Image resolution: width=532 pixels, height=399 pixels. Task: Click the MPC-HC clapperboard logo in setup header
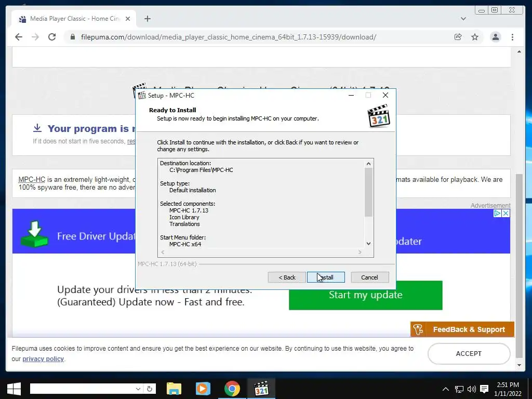tap(379, 116)
